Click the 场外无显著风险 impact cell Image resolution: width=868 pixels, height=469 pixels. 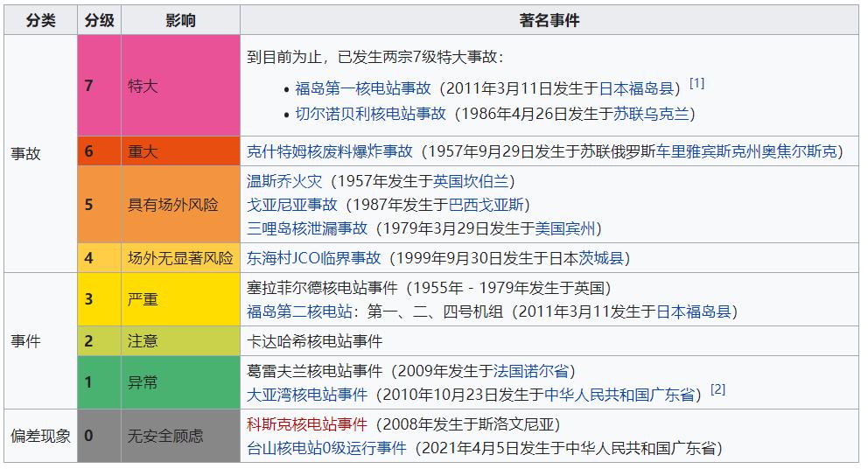(x=180, y=258)
